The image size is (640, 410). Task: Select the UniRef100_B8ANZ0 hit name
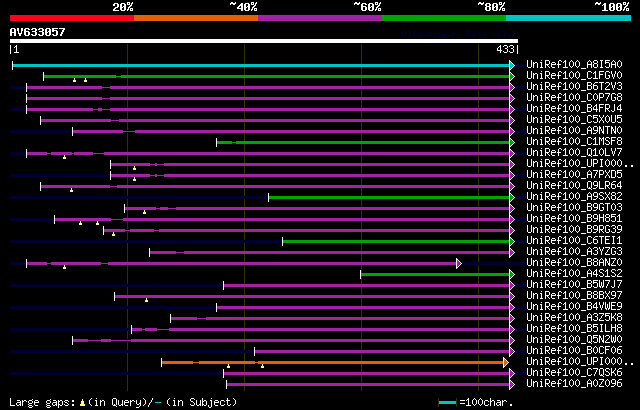point(574,263)
